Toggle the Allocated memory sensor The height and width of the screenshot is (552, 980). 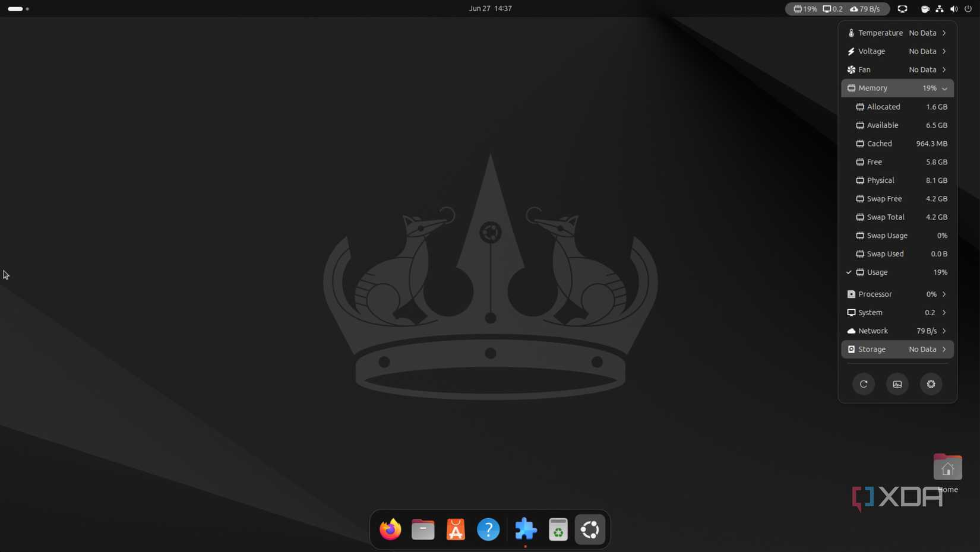(x=897, y=107)
